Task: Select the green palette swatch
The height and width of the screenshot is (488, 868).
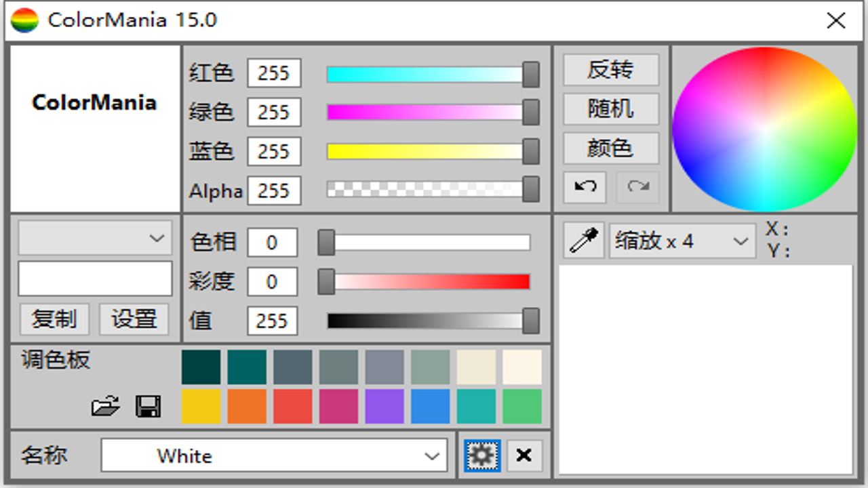Action: (522, 406)
